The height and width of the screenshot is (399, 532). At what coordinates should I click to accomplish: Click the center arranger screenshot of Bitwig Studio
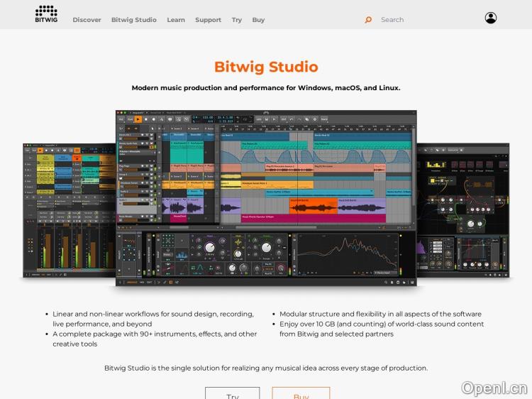pos(266,198)
